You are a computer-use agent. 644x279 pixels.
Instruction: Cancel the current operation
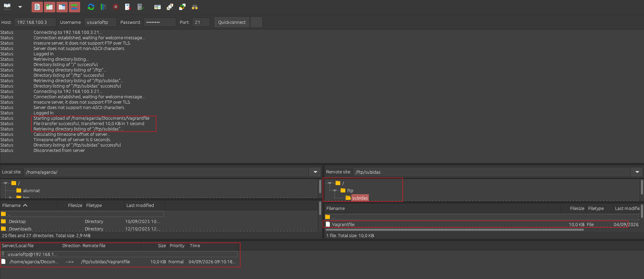pyautogui.click(x=116, y=7)
